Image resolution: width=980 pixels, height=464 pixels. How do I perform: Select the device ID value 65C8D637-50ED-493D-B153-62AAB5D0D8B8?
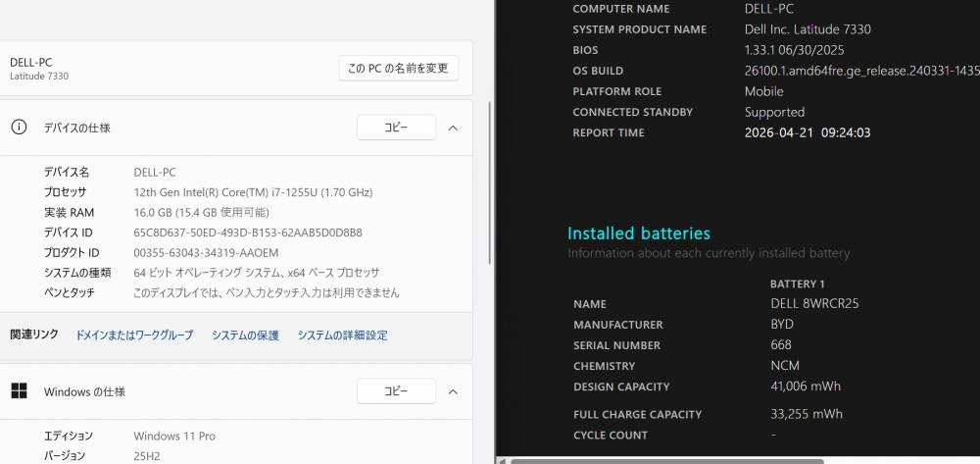(x=248, y=232)
